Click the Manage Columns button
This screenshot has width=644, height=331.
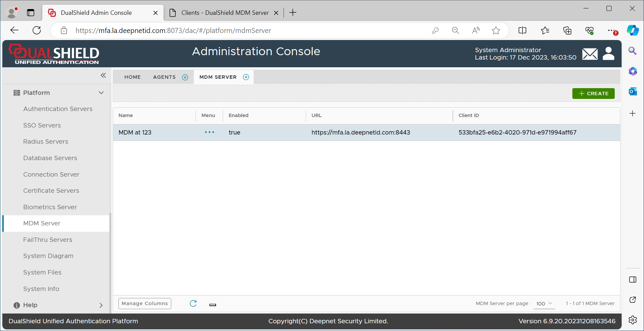pos(145,303)
